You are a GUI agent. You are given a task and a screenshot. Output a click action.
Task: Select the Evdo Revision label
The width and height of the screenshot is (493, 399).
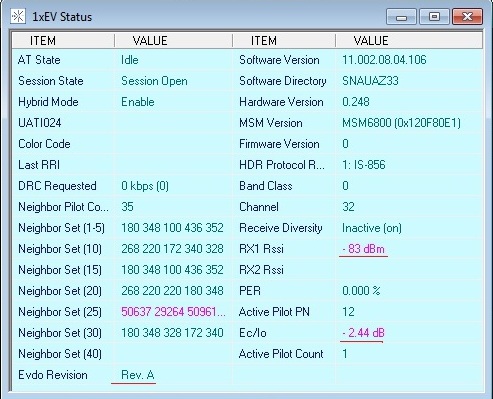(53, 375)
